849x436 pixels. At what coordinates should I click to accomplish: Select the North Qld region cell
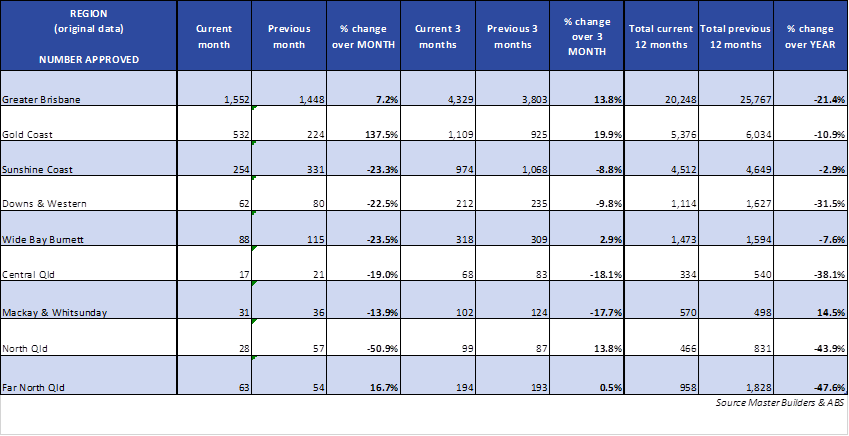click(x=89, y=337)
